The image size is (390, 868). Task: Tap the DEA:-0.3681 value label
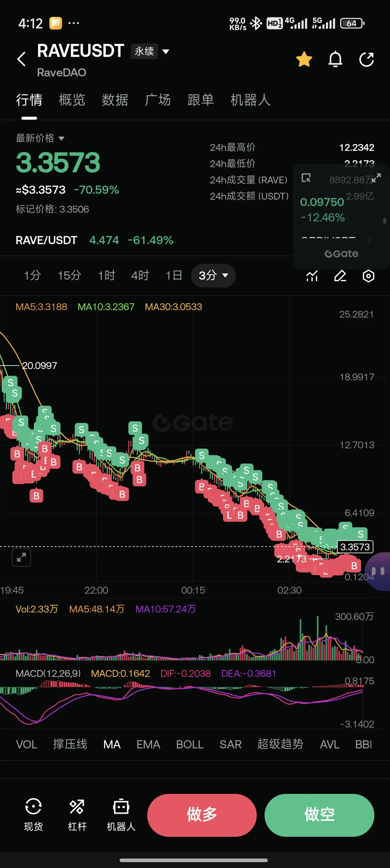pos(249,674)
